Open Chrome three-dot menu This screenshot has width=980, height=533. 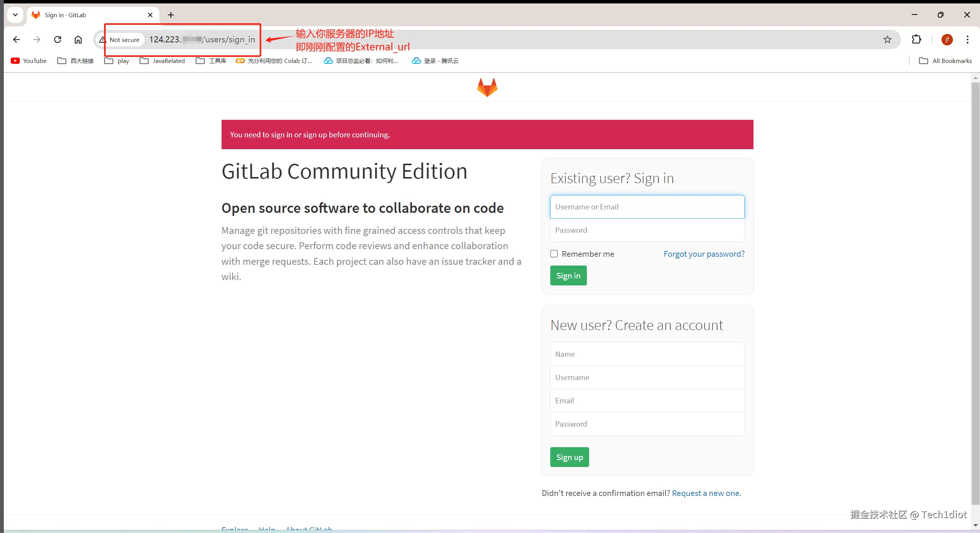pos(967,40)
